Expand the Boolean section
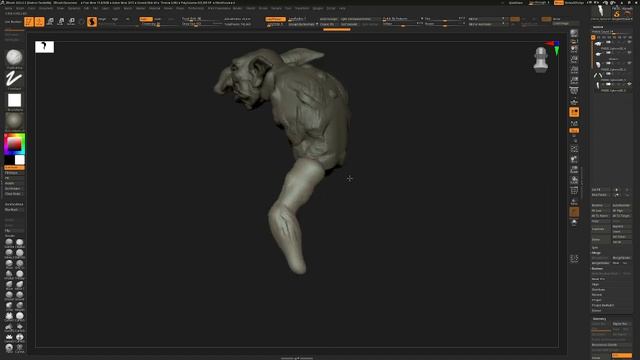This screenshot has width=640, height=360. (x=598, y=269)
